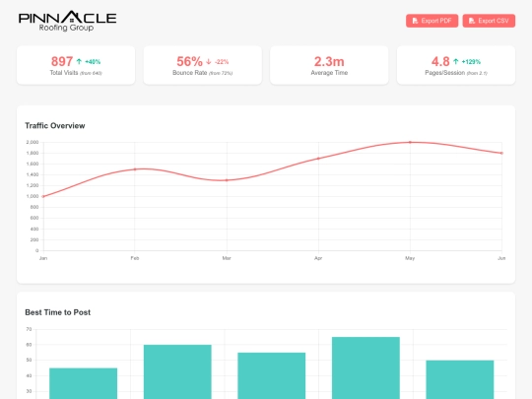Click the CSV file icon in Export CSV
This screenshot has height=399, width=532.
(472, 21)
